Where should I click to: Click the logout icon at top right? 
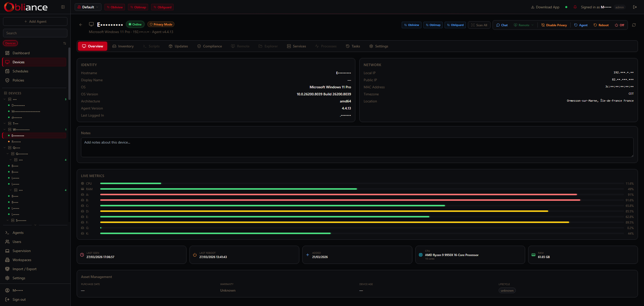tap(635, 7)
